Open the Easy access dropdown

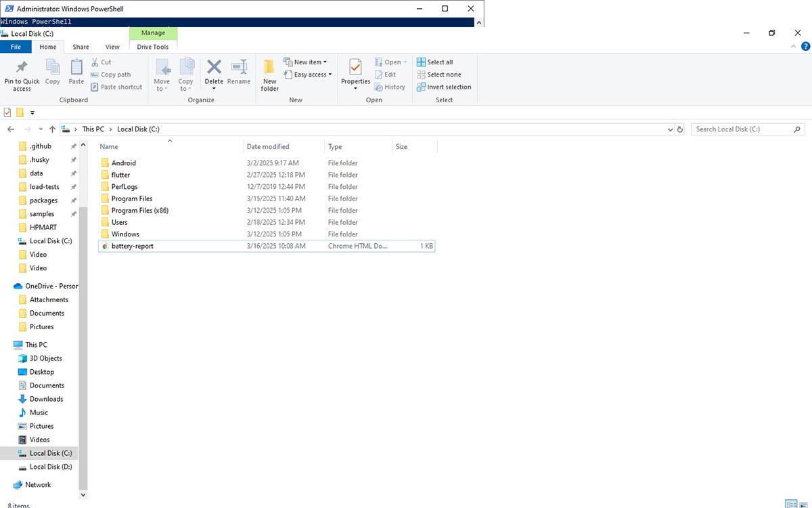tap(308, 75)
